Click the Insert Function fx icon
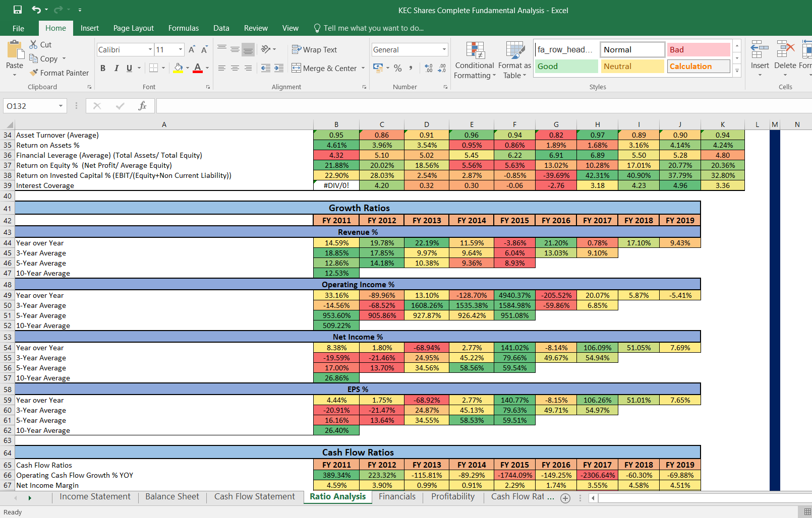 [x=143, y=106]
